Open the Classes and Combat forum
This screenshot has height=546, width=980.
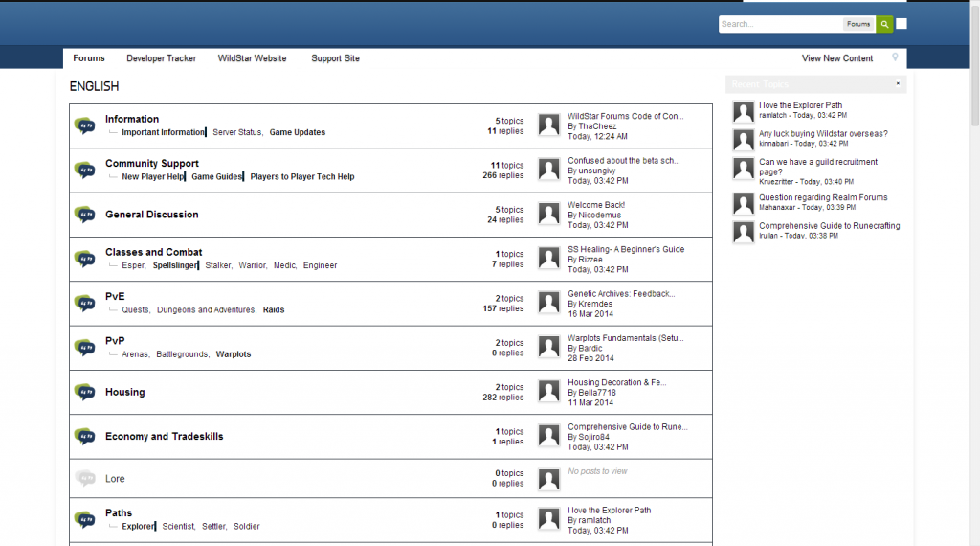[x=154, y=252]
